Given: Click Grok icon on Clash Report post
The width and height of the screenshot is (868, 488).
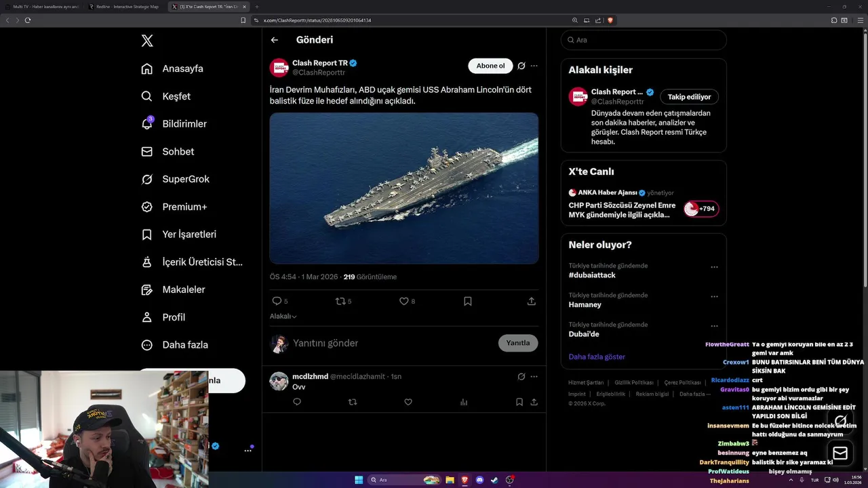Looking at the screenshot, I should coord(521,66).
